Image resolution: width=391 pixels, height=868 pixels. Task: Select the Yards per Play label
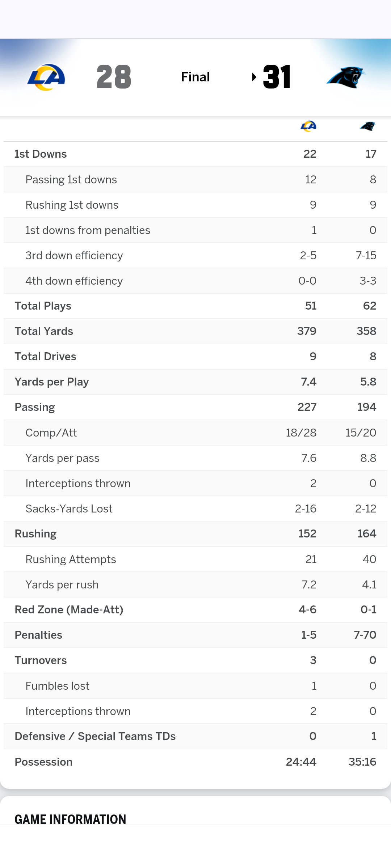tap(51, 382)
